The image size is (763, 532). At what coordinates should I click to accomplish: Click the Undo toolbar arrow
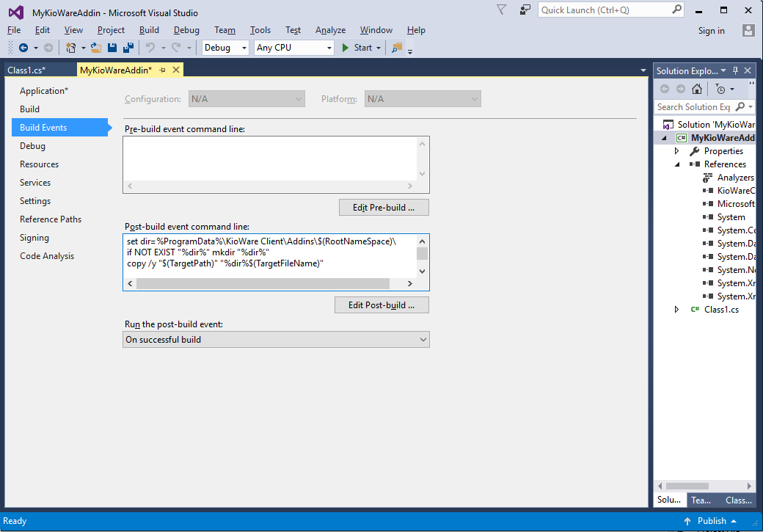coord(150,48)
